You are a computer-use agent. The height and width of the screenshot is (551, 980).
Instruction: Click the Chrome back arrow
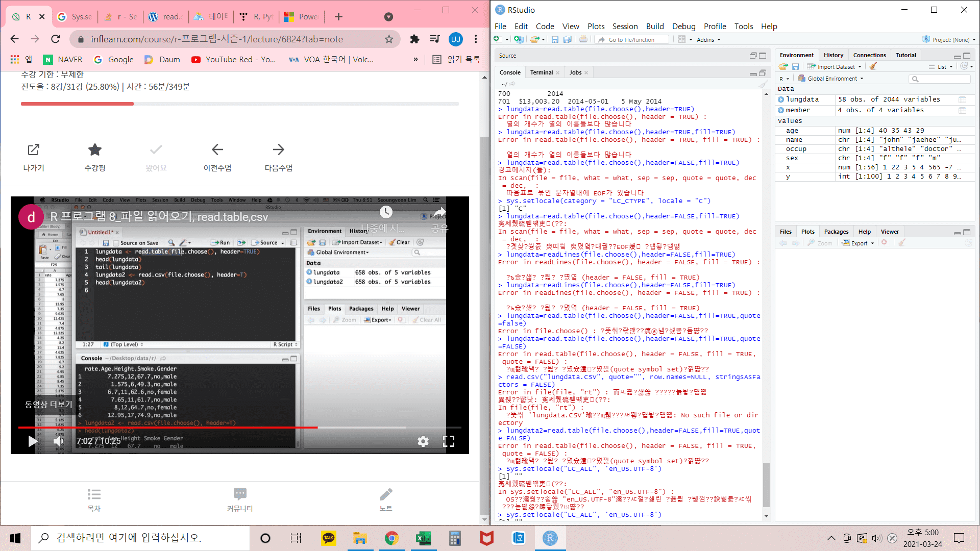14,39
